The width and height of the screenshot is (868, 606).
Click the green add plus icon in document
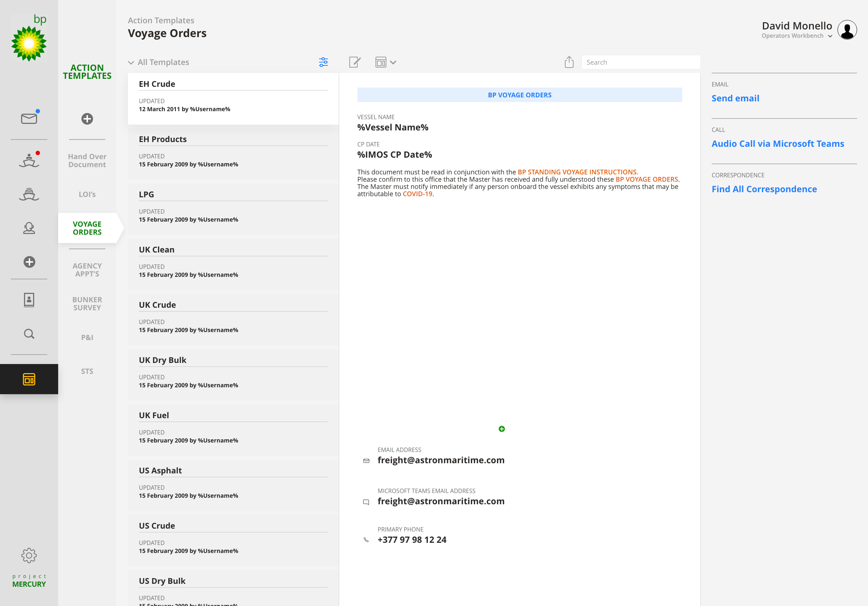tap(502, 429)
